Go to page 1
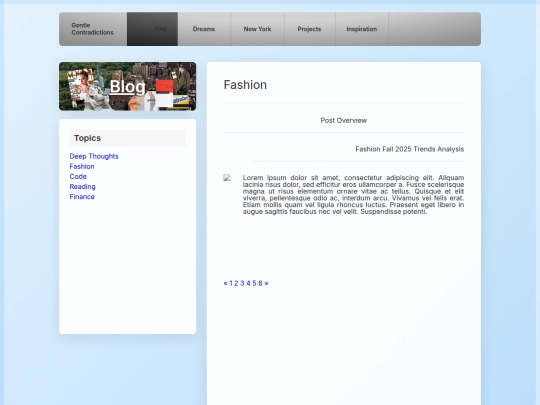 click(231, 283)
